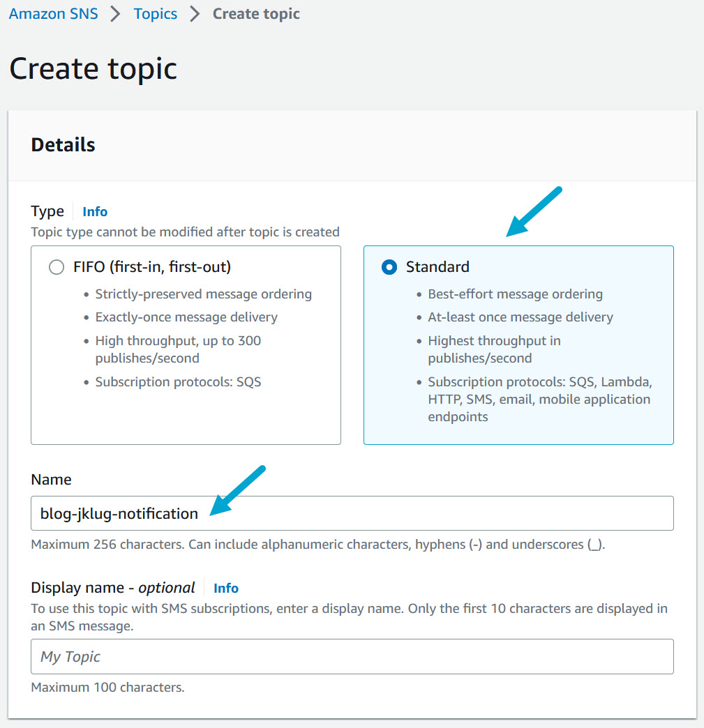Click the Amazon SNS breadcrumb link

tap(54, 14)
